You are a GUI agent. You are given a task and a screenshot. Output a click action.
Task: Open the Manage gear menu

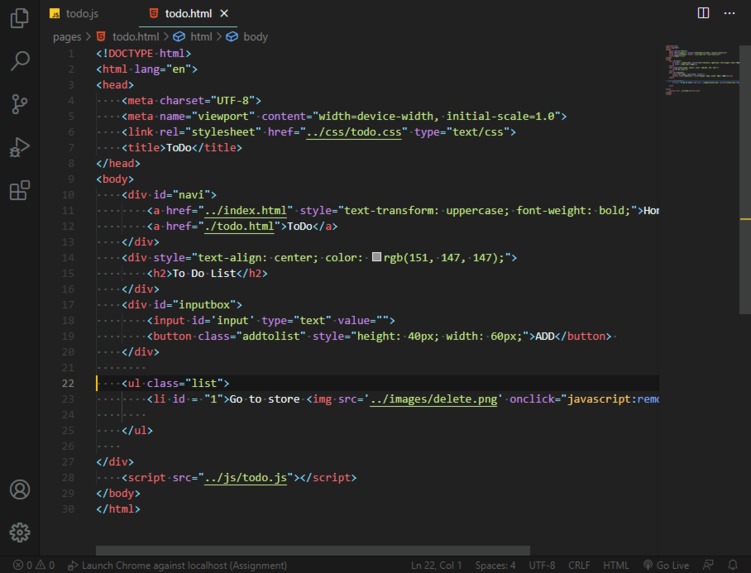coord(20,532)
